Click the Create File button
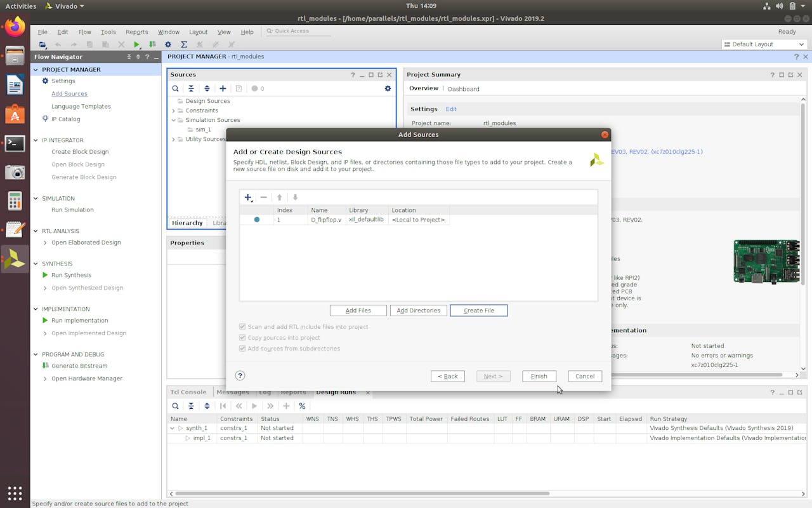The height and width of the screenshot is (508, 812). pyautogui.click(x=478, y=311)
